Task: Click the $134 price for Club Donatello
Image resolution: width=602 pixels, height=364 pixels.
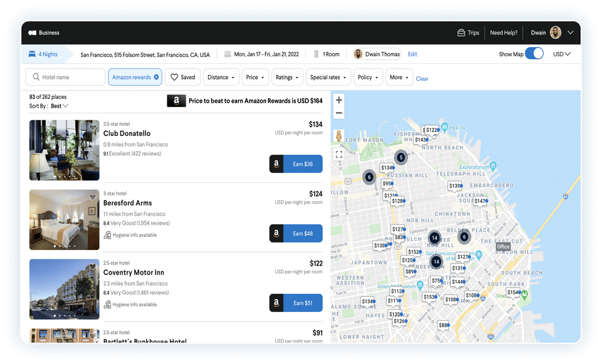Action: [315, 124]
